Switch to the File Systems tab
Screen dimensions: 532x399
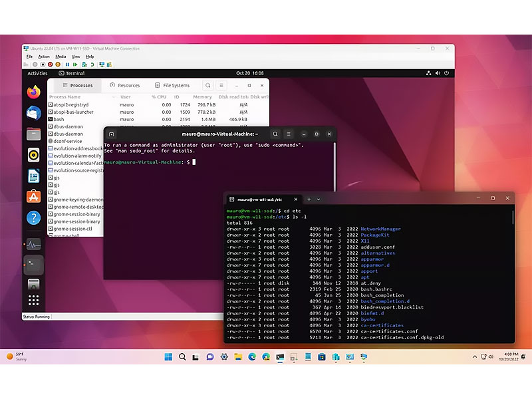tap(172, 86)
